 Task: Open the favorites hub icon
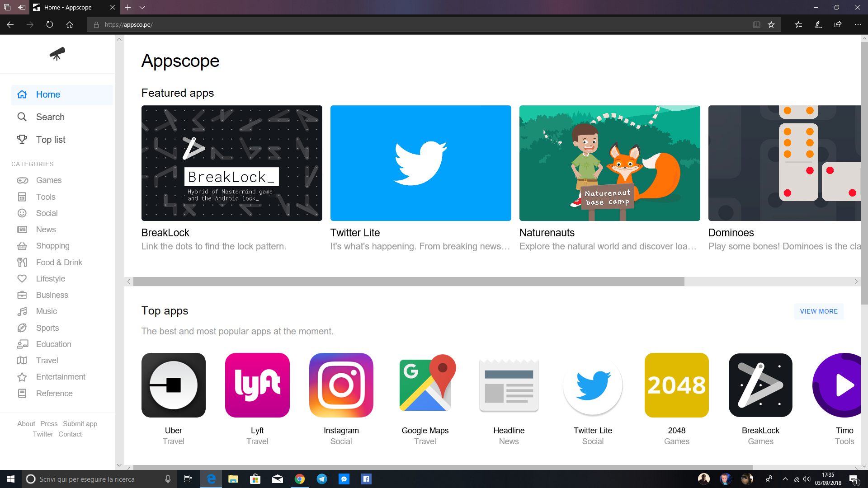(x=798, y=24)
